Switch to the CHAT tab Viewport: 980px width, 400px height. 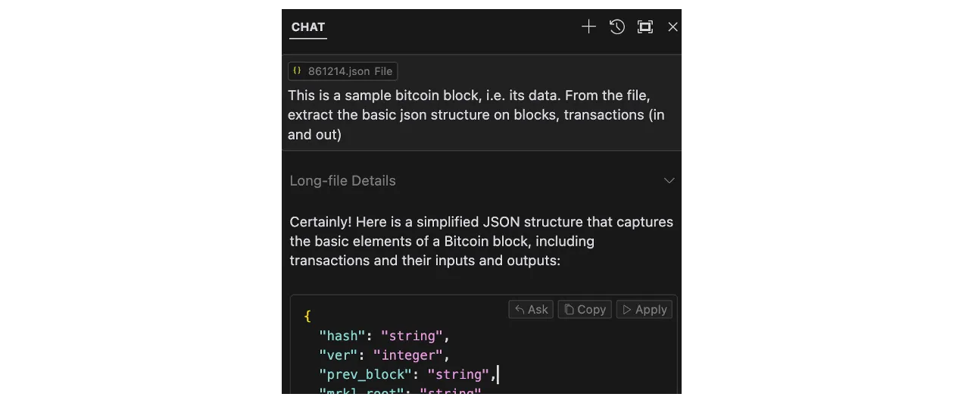tap(308, 27)
